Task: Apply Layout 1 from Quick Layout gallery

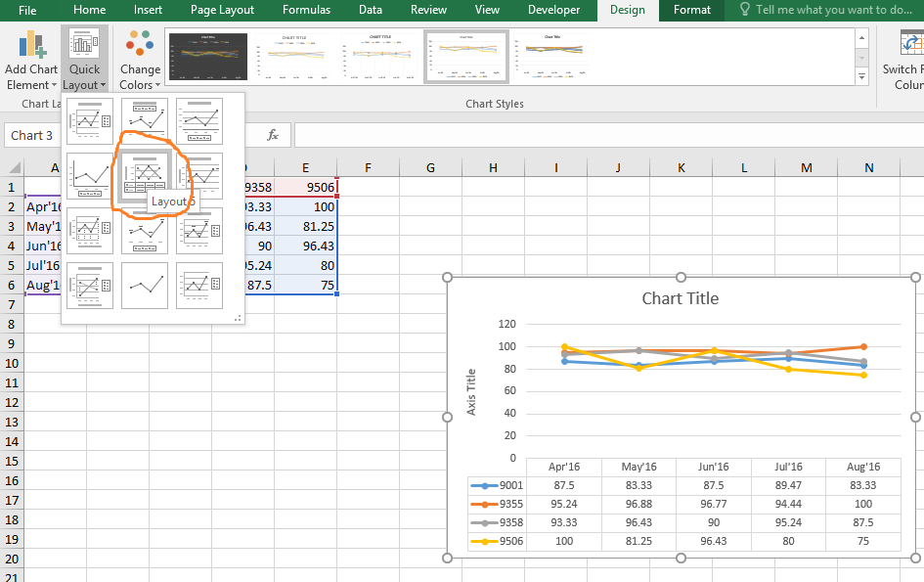Action: [x=90, y=121]
